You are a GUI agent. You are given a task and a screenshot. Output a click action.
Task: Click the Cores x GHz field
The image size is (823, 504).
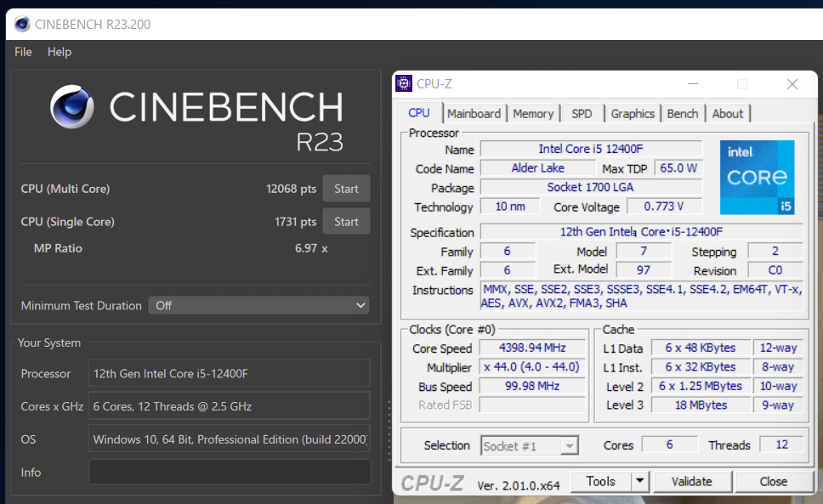[x=230, y=406]
